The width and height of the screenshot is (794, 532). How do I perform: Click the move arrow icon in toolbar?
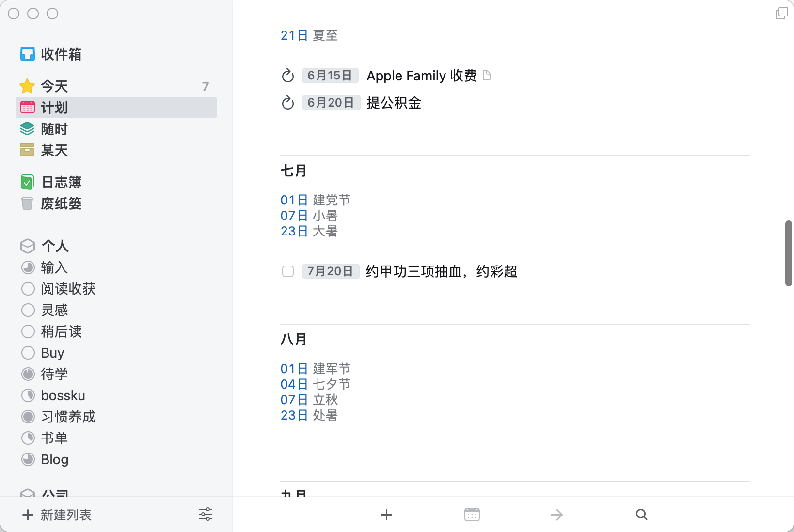[x=556, y=515]
